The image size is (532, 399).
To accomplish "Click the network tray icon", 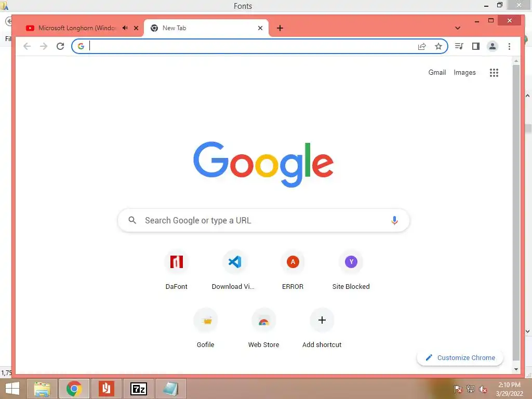I will pos(471,389).
